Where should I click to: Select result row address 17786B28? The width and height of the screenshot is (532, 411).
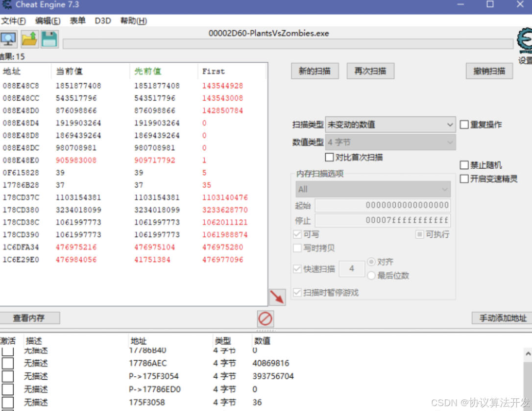click(133, 185)
